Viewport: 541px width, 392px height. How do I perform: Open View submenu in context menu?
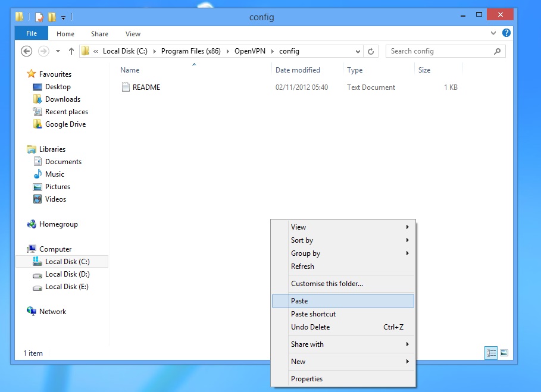coord(343,227)
